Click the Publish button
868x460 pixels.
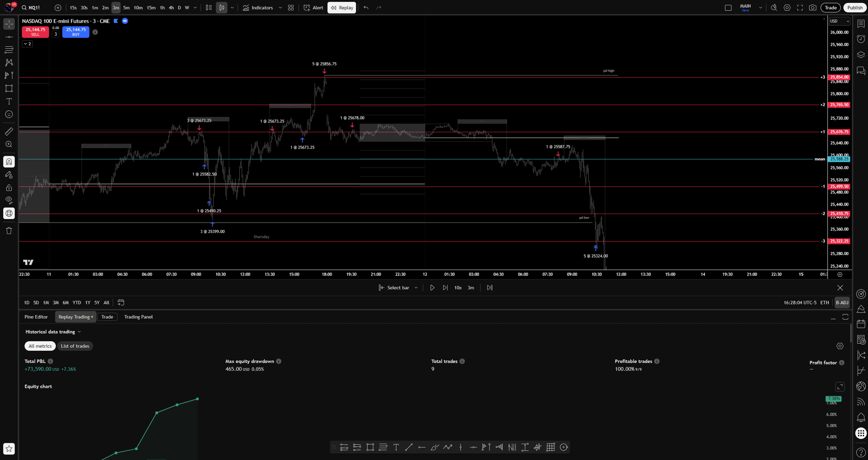855,7
